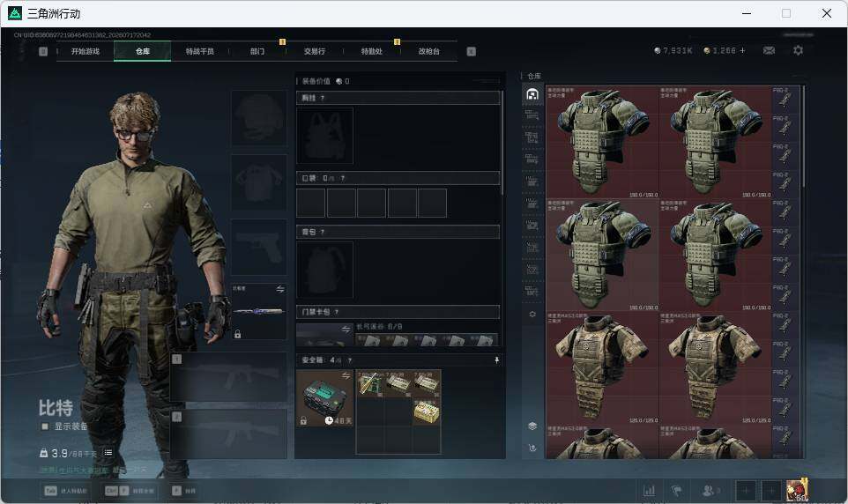Click the lock icon under the knife slot
Viewport: 848px width, 504px height.
click(x=237, y=334)
